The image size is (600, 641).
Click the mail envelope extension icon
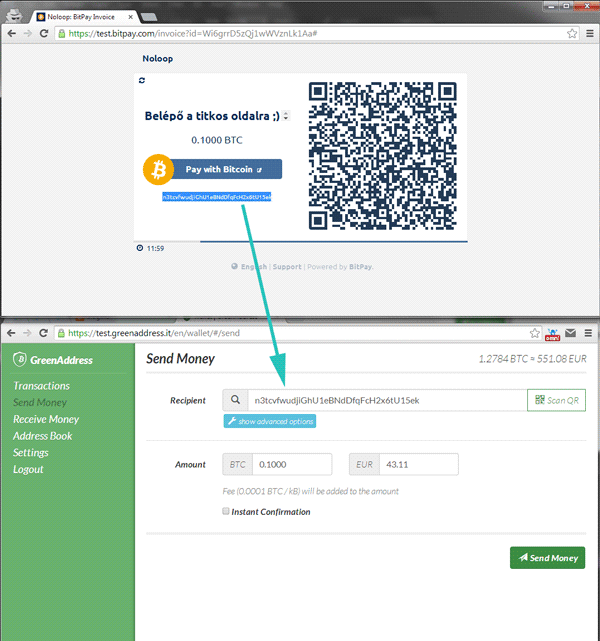[571, 333]
